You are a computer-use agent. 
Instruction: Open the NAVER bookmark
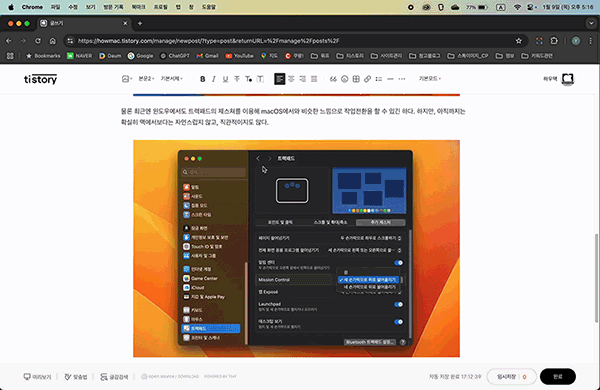coord(80,56)
